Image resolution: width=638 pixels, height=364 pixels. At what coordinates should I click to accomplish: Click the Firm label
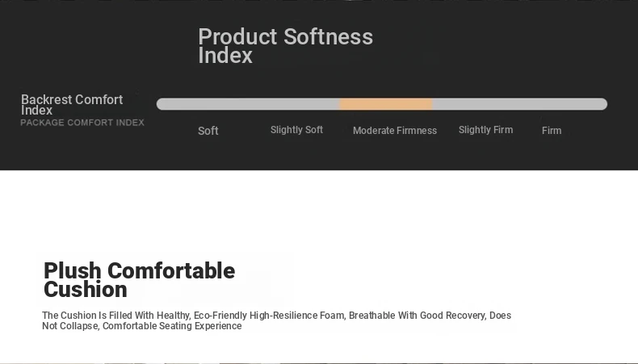pos(552,131)
